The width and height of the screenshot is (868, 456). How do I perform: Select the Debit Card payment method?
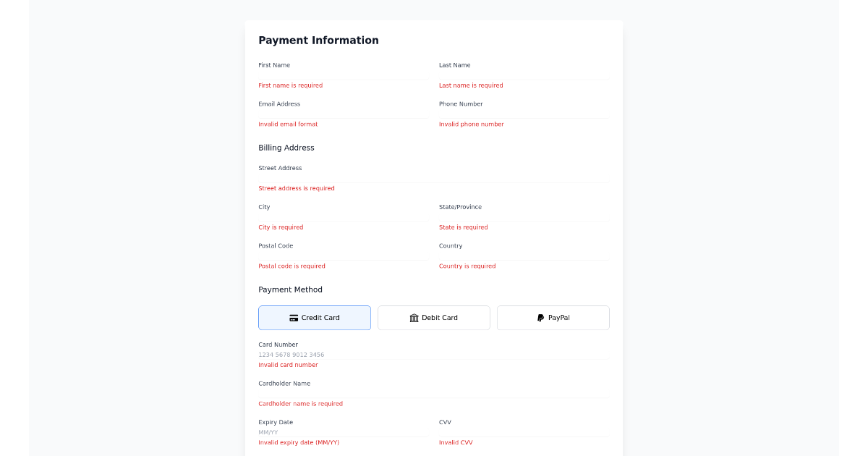[x=433, y=317]
